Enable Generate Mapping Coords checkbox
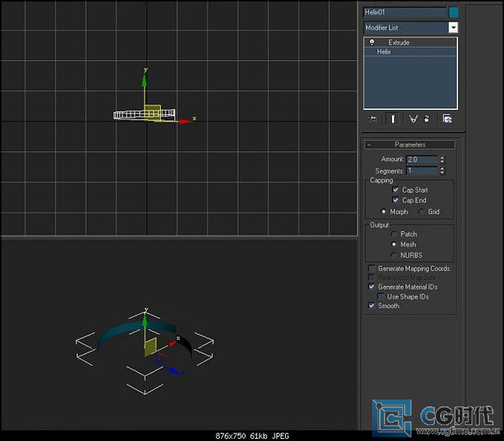This screenshot has width=504, height=441. coord(372,269)
